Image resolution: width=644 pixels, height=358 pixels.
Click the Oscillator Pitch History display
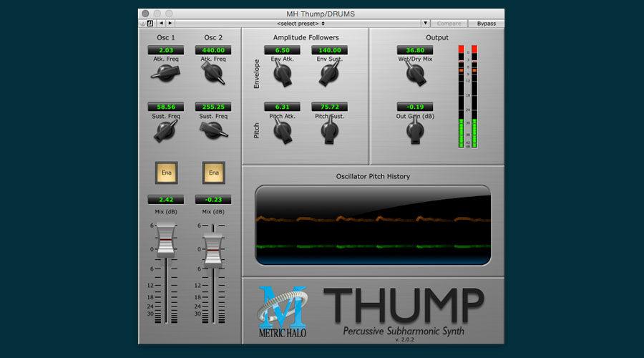(373, 224)
